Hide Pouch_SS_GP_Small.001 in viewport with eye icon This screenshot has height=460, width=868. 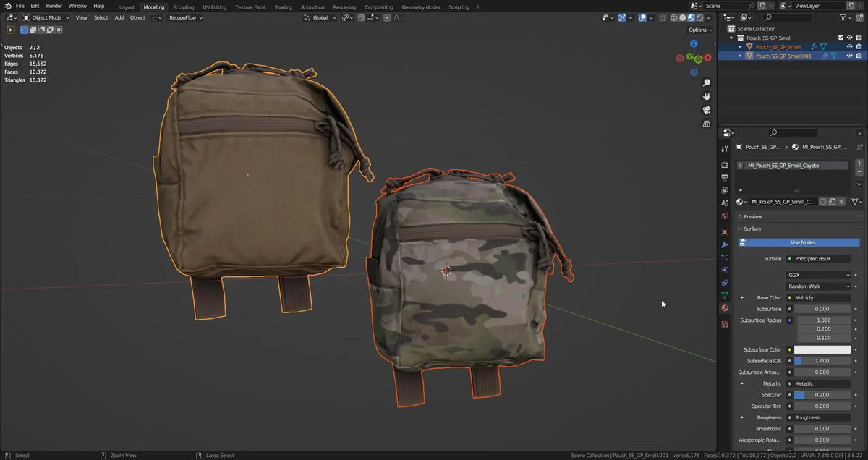click(849, 56)
